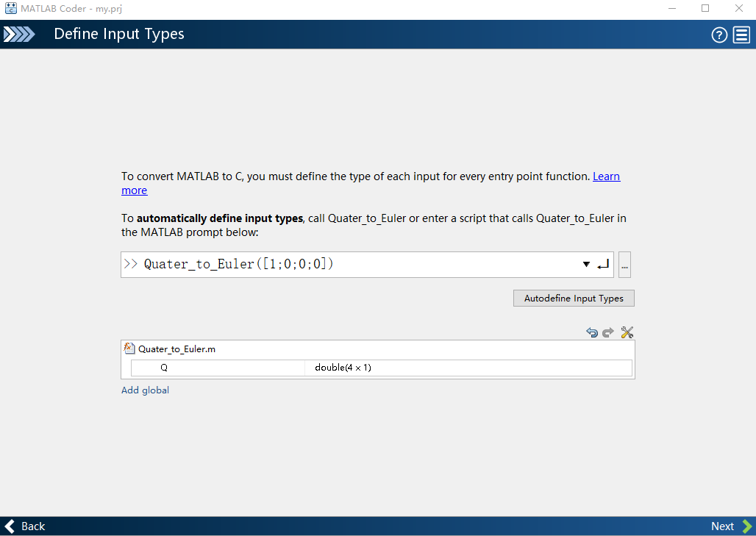Open the hamburger menu in the header
Viewport: 756px width, 536px height.
pyautogui.click(x=741, y=35)
